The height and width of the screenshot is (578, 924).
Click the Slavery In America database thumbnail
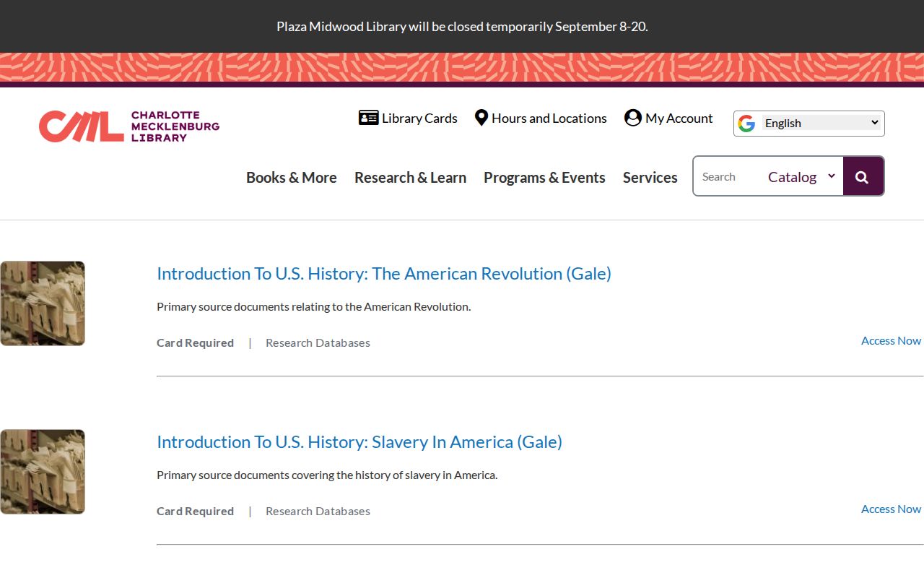tap(43, 472)
